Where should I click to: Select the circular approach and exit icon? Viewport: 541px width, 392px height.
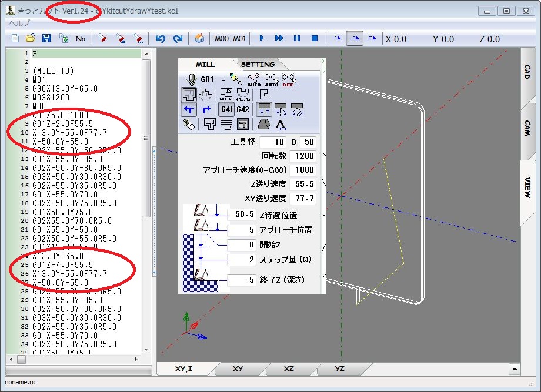coord(297,110)
